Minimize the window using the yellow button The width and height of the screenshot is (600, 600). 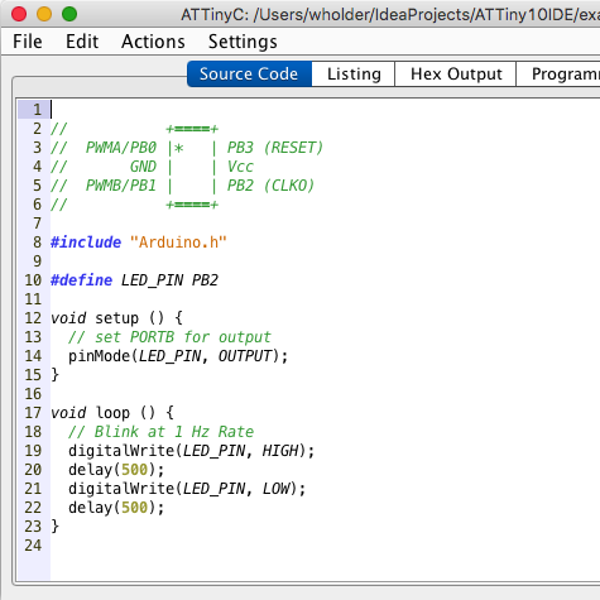tap(44, 14)
